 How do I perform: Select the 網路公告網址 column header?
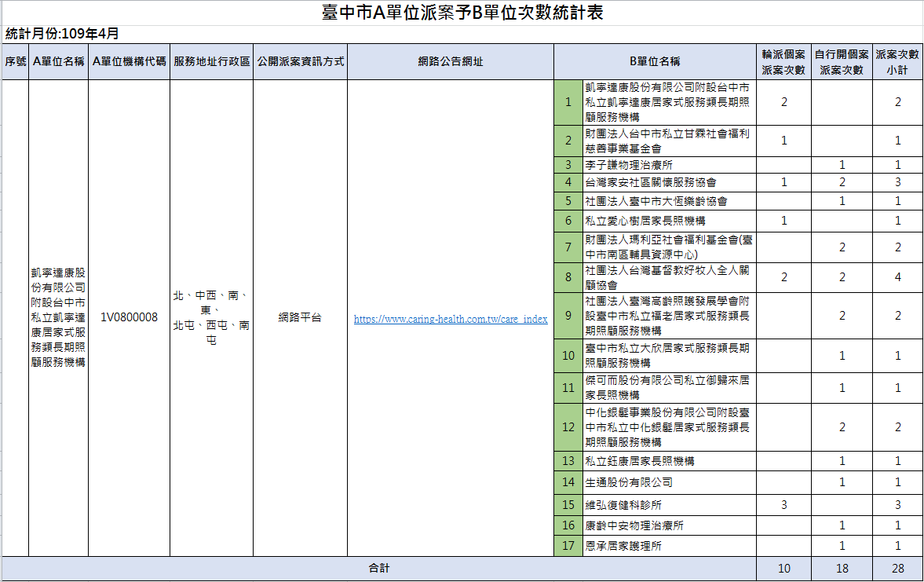point(451,61)
